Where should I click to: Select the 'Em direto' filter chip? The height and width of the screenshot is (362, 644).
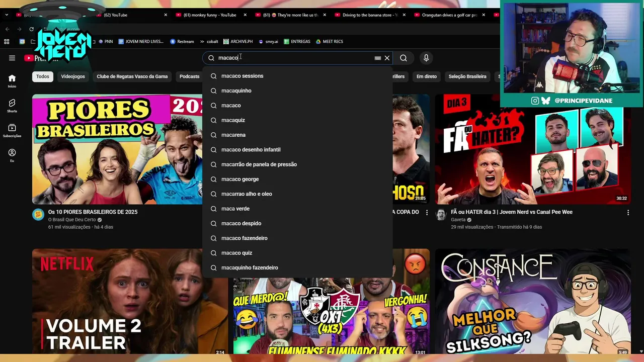point(427,76)
